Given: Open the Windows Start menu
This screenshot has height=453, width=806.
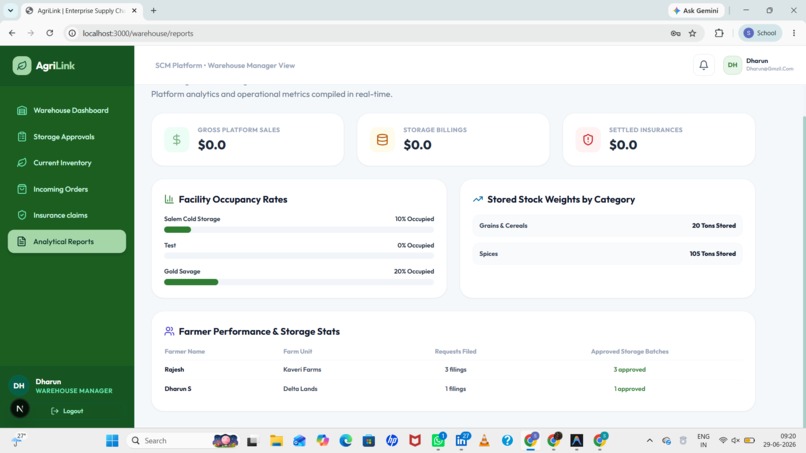Looking at the screenshot, I should pyautogui.click(x=112, y=440).
